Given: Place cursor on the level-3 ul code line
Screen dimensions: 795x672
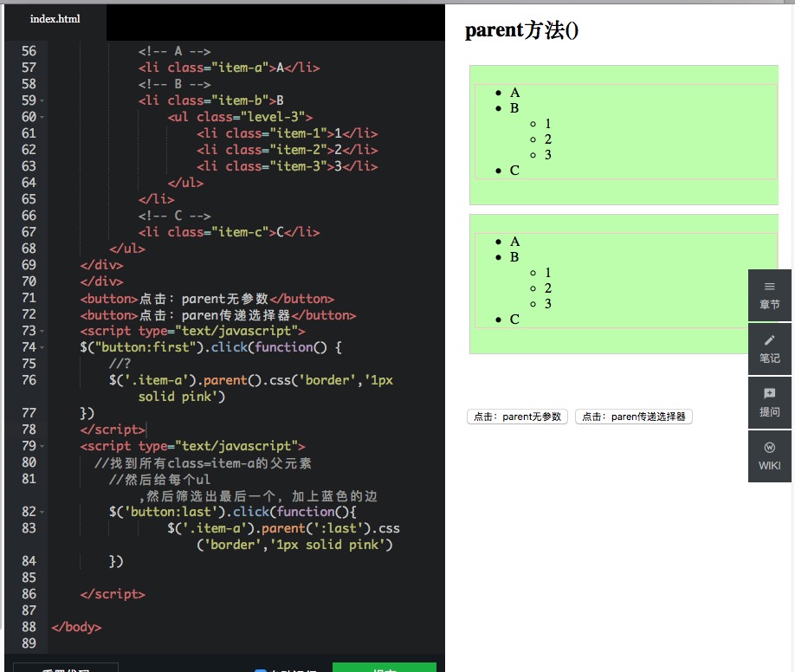Looking at the screenshot, I should coord(241,117).
